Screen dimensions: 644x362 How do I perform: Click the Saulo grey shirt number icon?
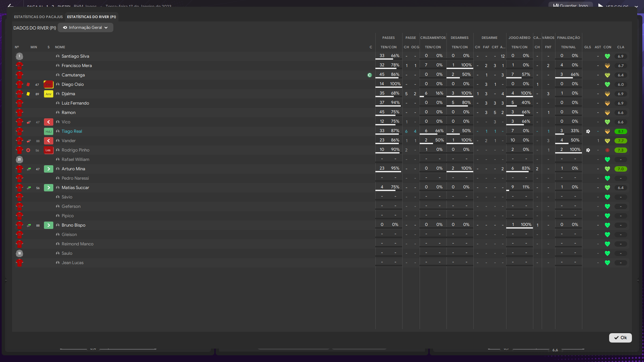19,253
